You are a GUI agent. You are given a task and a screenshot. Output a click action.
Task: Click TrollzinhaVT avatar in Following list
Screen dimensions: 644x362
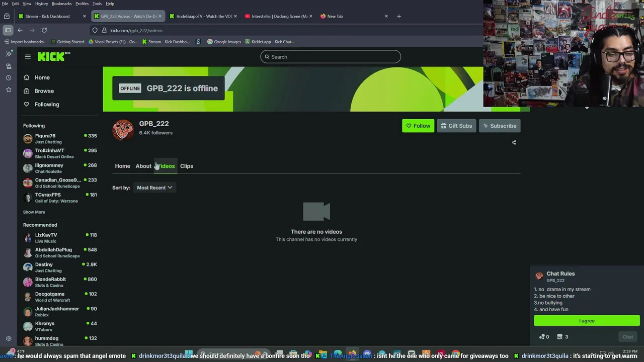[x=28, y=153]
